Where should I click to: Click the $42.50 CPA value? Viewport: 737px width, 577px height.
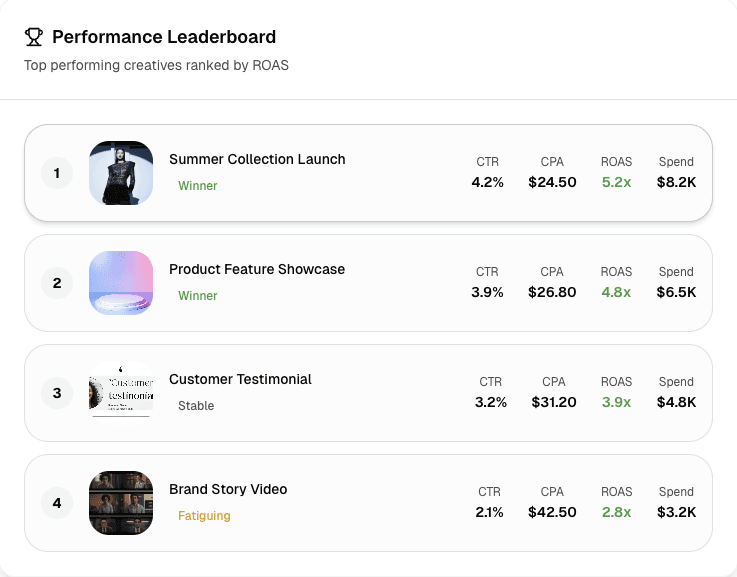point(552,512)
